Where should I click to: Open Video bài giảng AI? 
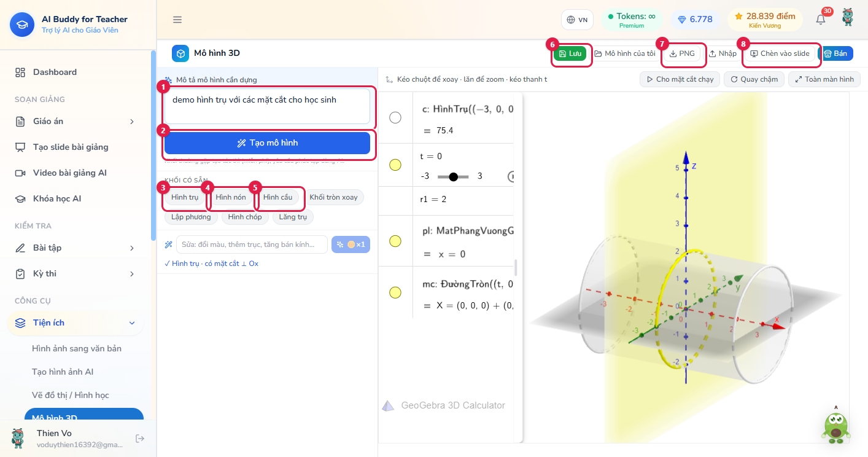[75, 173]
